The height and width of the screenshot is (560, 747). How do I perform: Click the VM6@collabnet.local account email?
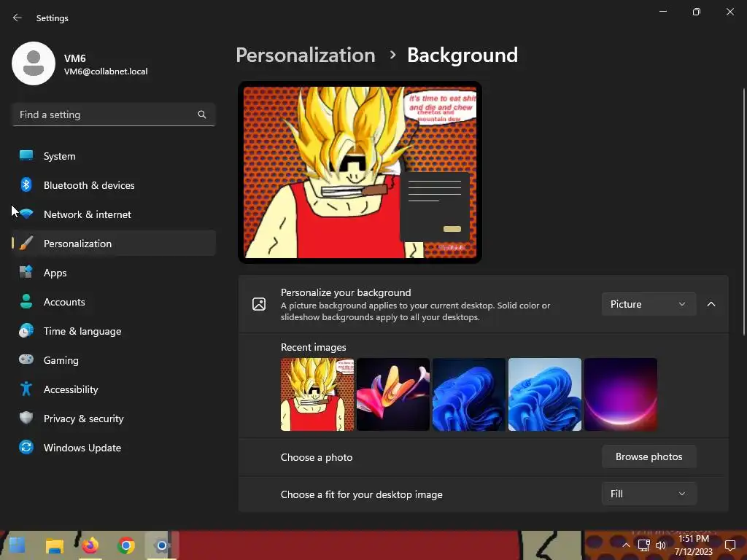tap(106, 71)
